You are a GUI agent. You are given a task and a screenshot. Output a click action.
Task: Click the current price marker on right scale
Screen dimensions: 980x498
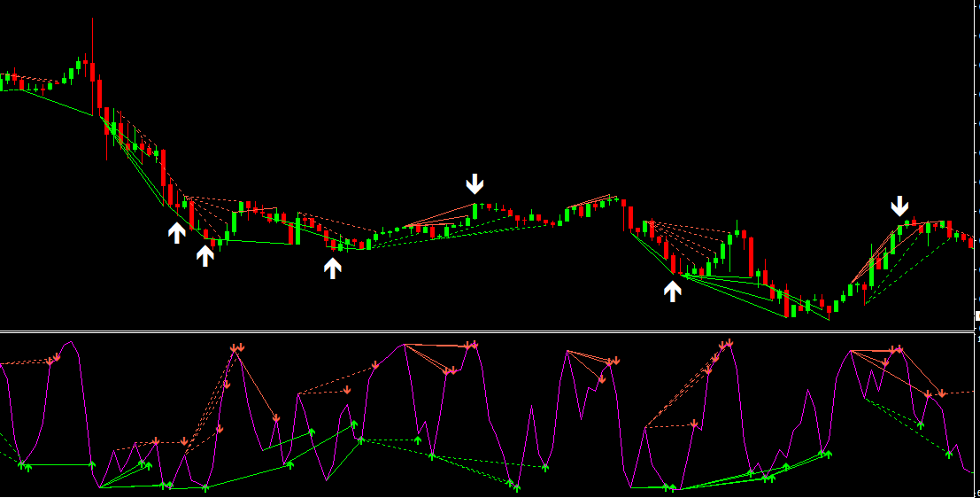pos(976,316)
